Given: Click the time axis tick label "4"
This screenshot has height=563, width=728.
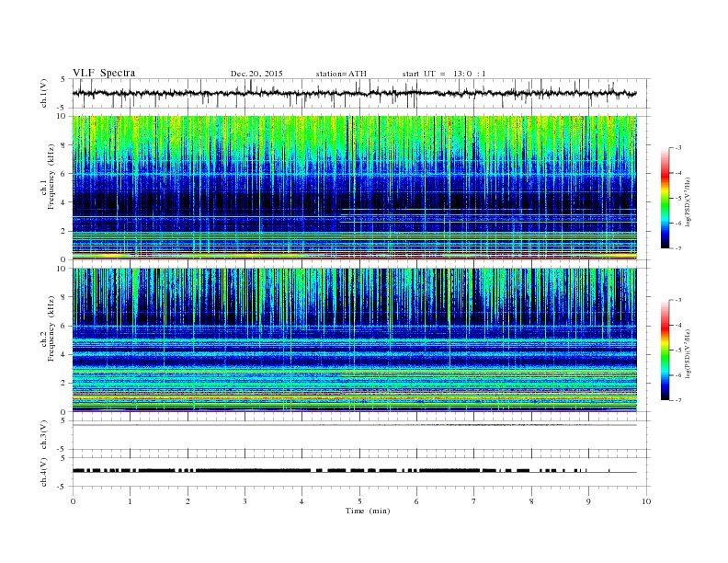Looking at the screenshot, I should [x=302, y=501].
